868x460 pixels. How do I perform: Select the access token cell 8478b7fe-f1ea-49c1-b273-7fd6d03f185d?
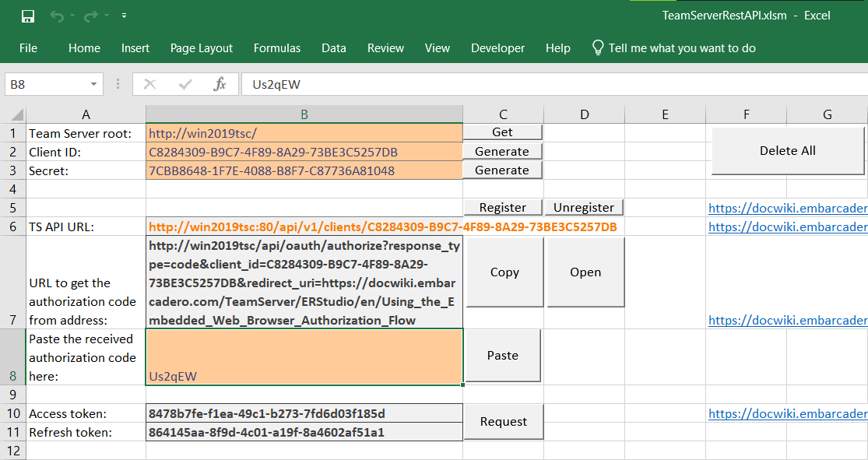(x=304, y=413)
